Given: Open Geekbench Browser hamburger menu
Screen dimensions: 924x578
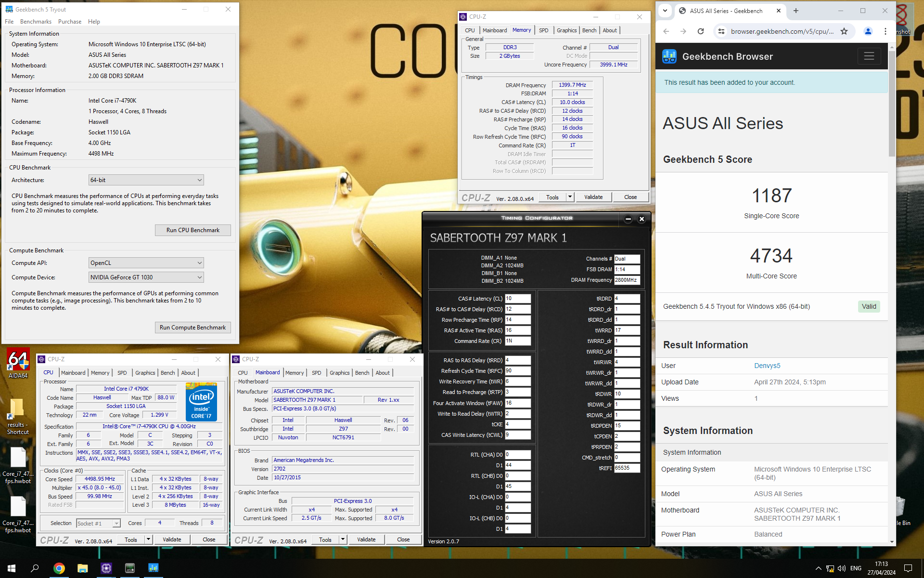Looking at the screenshot, I should tap(869, 56).
